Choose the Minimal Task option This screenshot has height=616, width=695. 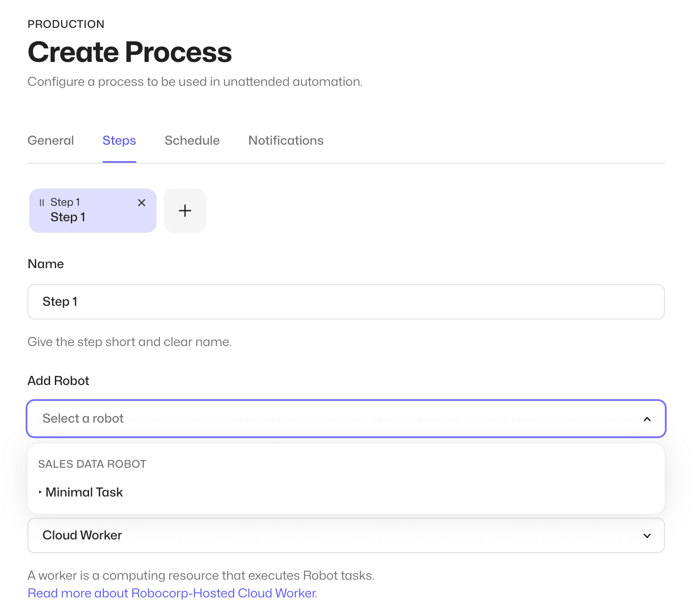(x=346, y=492)
